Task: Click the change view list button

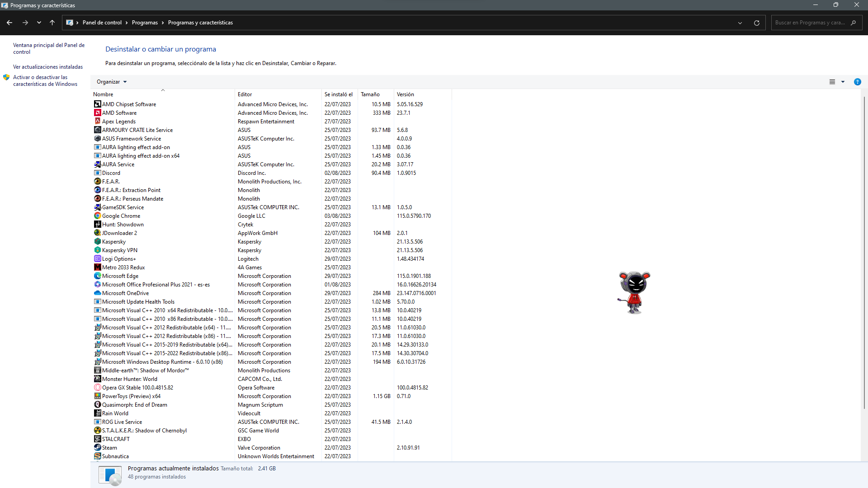Action: click(832, 82)
